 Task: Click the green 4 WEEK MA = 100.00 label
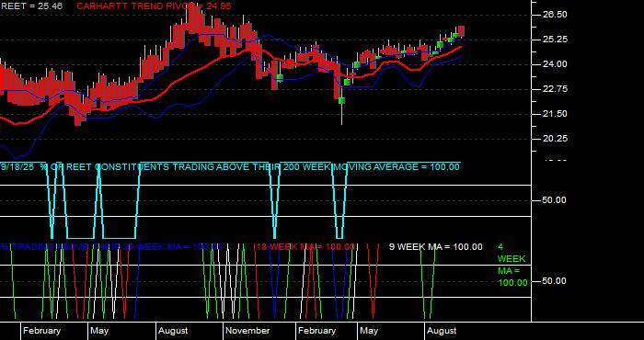512,265
